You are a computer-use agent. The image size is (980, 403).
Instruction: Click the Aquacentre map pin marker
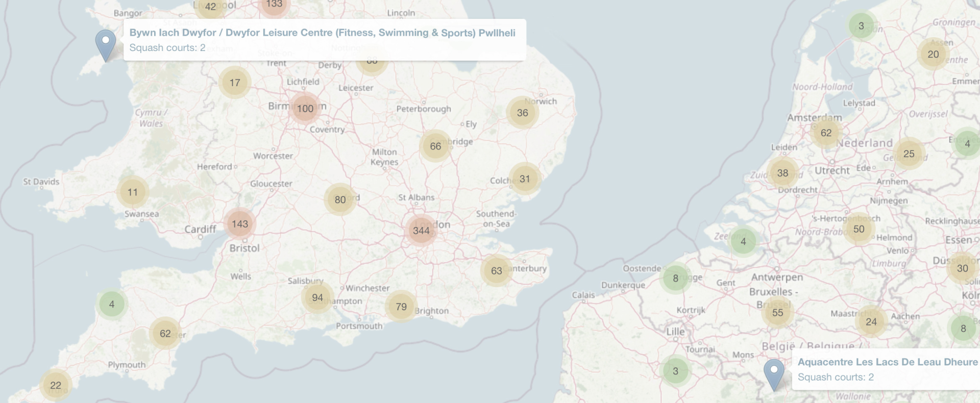coord(774,374)
